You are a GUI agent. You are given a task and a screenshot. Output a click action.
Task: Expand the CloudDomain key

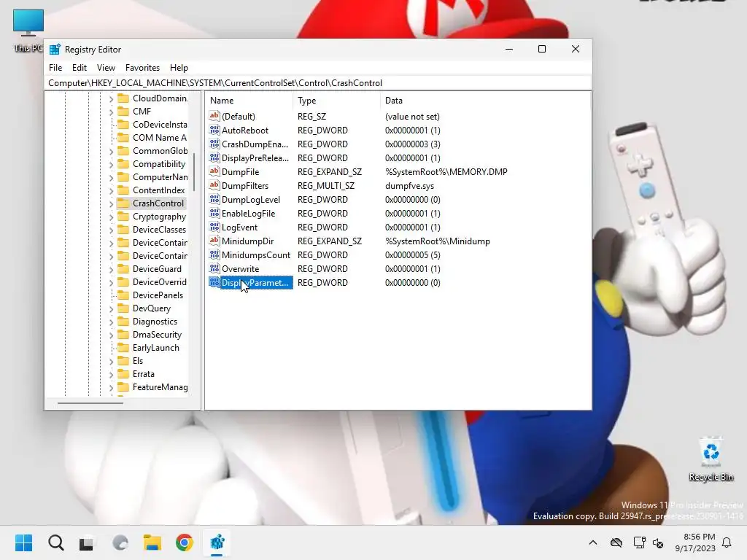[x=111, y=99]
